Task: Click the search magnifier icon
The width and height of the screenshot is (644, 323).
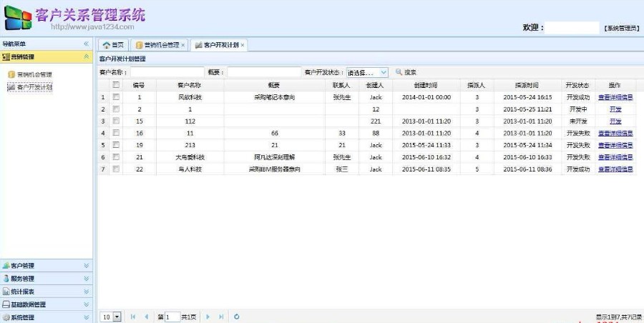Action: (399, 72)
